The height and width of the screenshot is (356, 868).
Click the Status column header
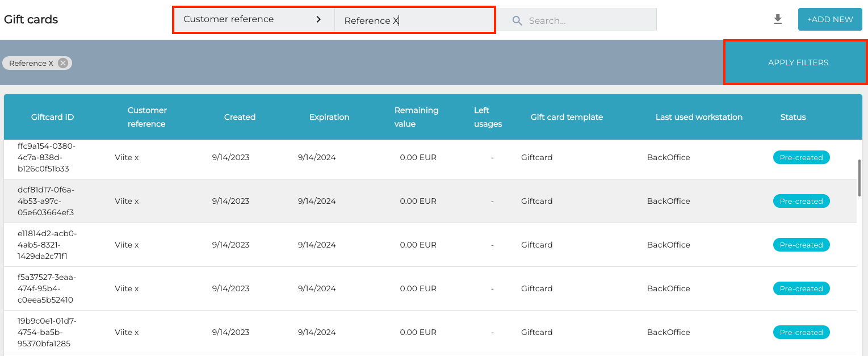click(x=793, y=117)
